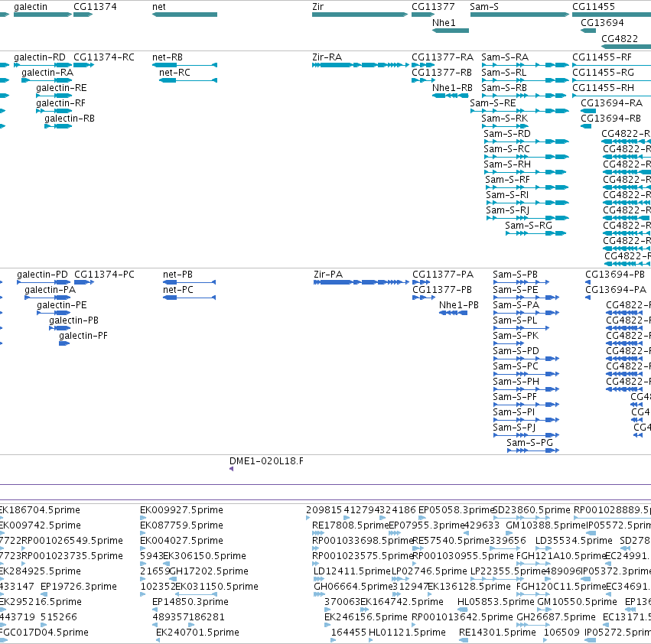This screenshot has width=651, height=644.
Task: Click the CG4822 gene label
Action: pyautogui.click(x=620, y=38)
